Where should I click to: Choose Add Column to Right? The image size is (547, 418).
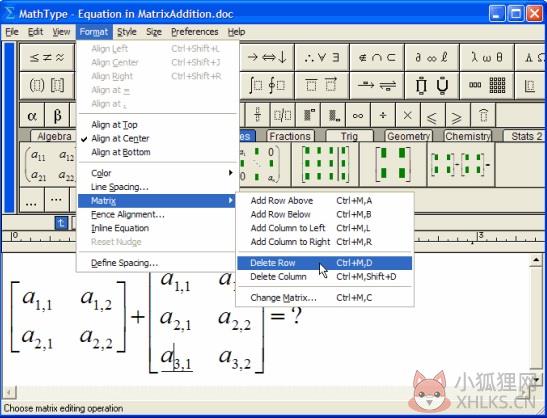point(324,242)
